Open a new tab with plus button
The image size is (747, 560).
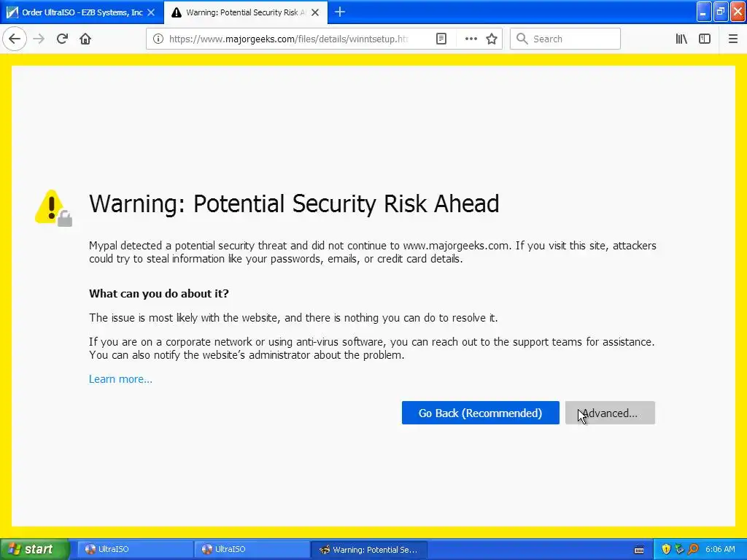340,12
